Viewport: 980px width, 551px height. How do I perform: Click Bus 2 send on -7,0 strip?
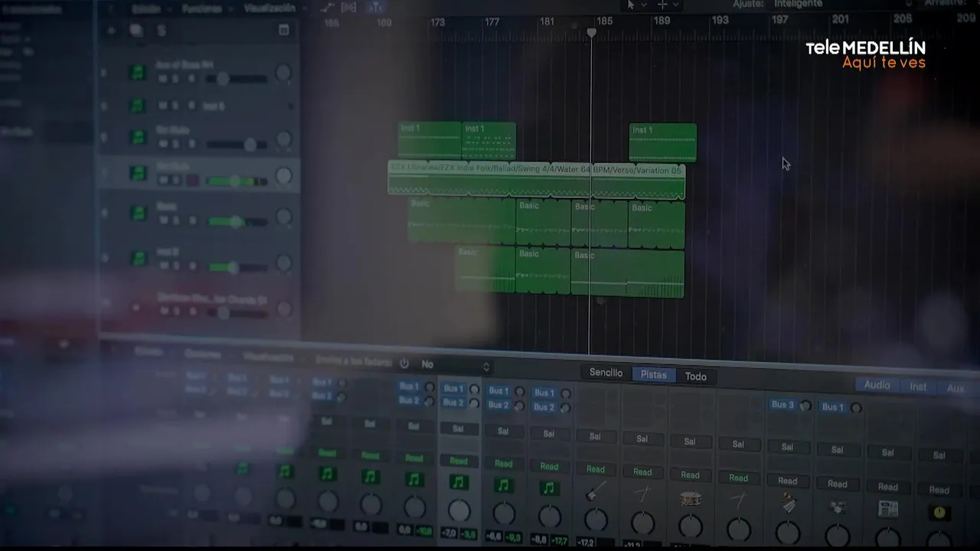click(452, 403)
